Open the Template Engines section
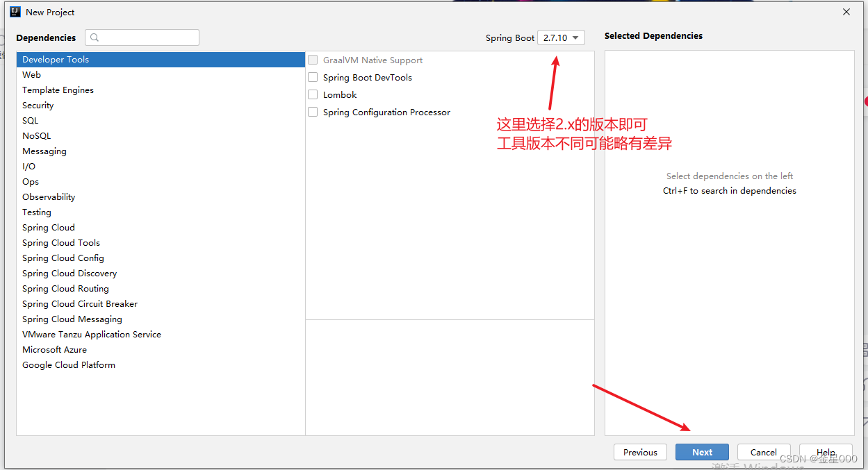Screen dimensions: 868x470 [58, 90]
